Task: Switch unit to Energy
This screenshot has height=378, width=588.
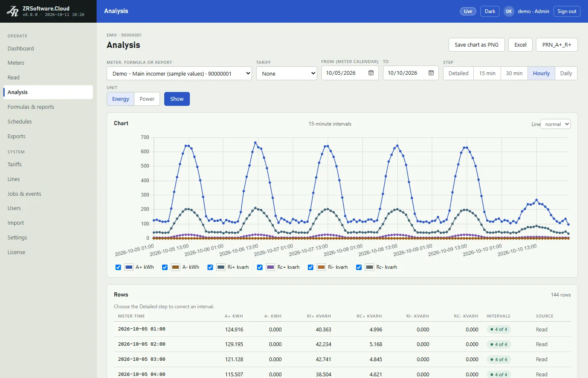Action: click(x=121, y=99)
